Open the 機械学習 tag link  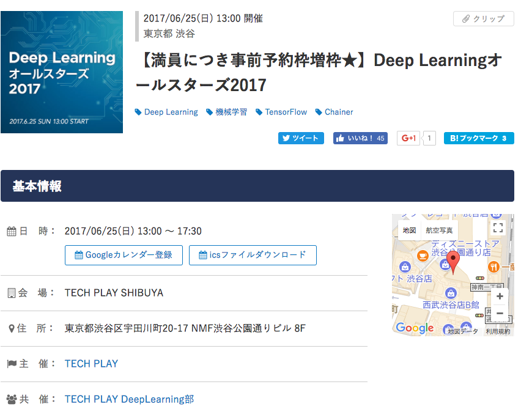(231, 112)
